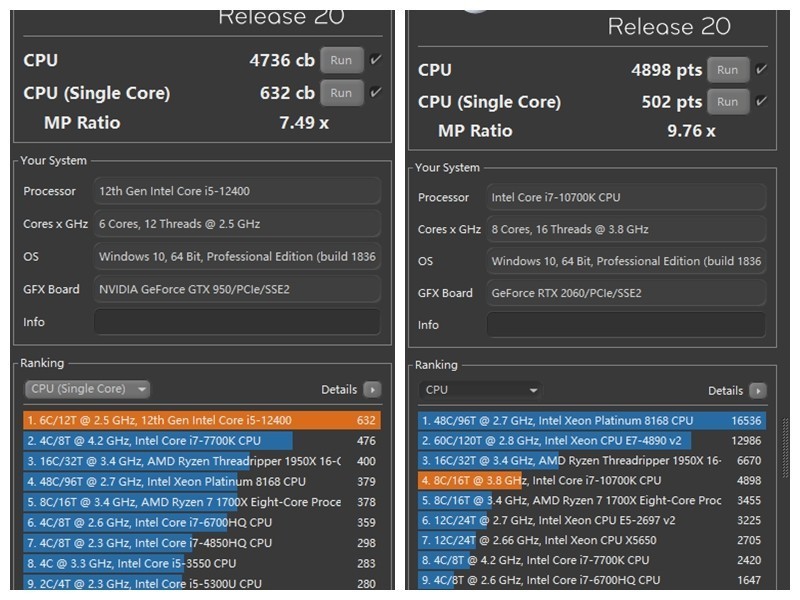Viewport: 800px width, 600px height.
Task: Click the Info field in i5-12400 window
Action: click(237, 322)
